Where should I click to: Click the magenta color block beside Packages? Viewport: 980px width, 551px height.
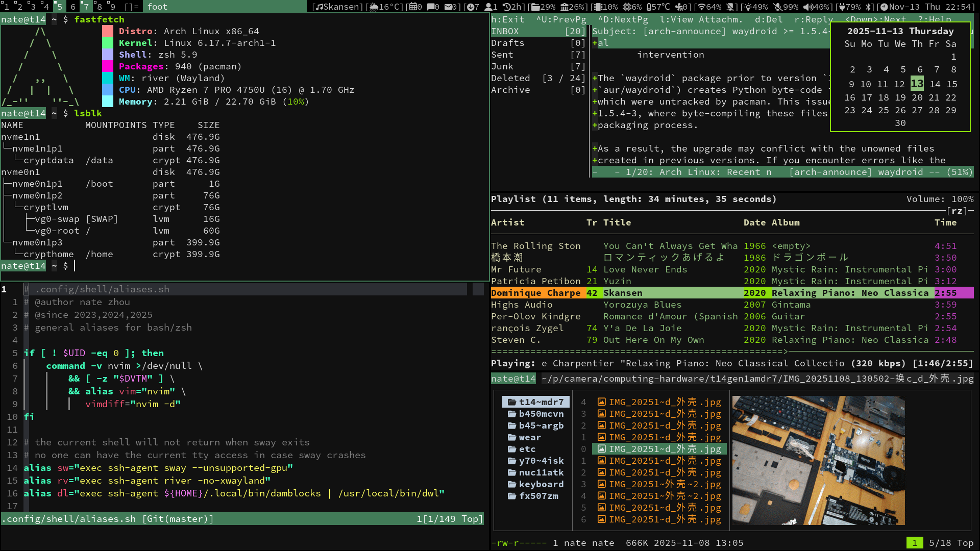click(108, 66)
